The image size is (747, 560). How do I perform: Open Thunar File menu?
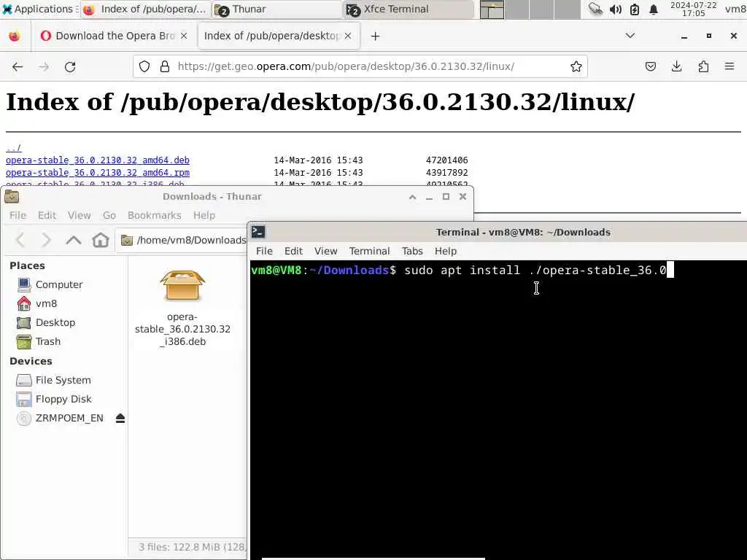(18, 216)
